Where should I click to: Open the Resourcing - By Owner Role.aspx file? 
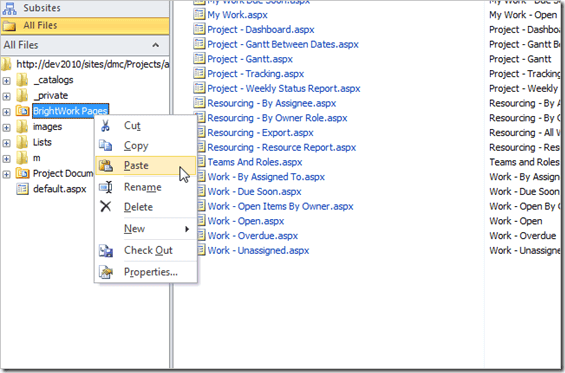point(277,118)
